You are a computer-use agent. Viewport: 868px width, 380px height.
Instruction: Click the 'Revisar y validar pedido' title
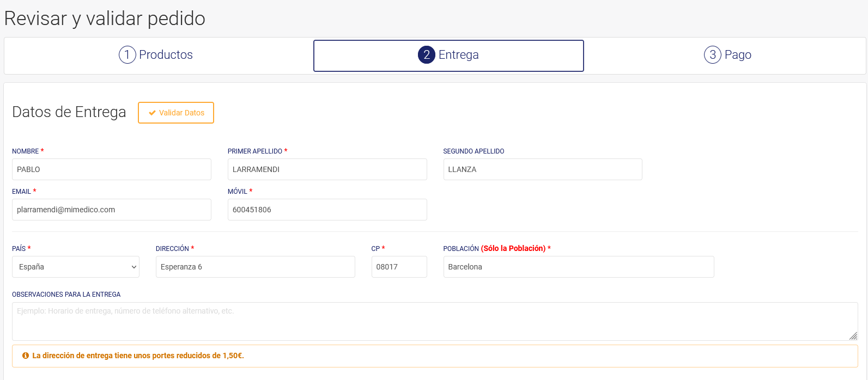(x=105, y=19)
